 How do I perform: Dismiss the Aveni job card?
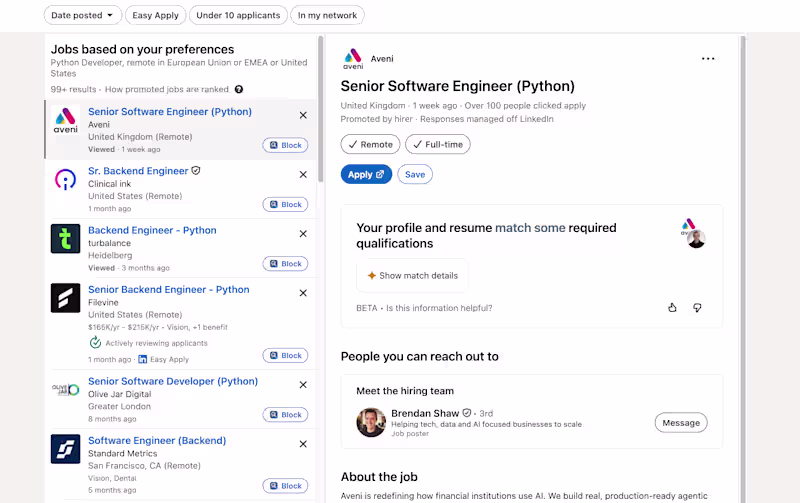(303, 115)
